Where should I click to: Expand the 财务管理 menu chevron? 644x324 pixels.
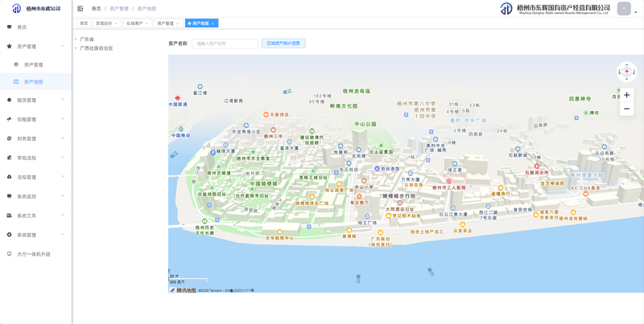[63, 138]
